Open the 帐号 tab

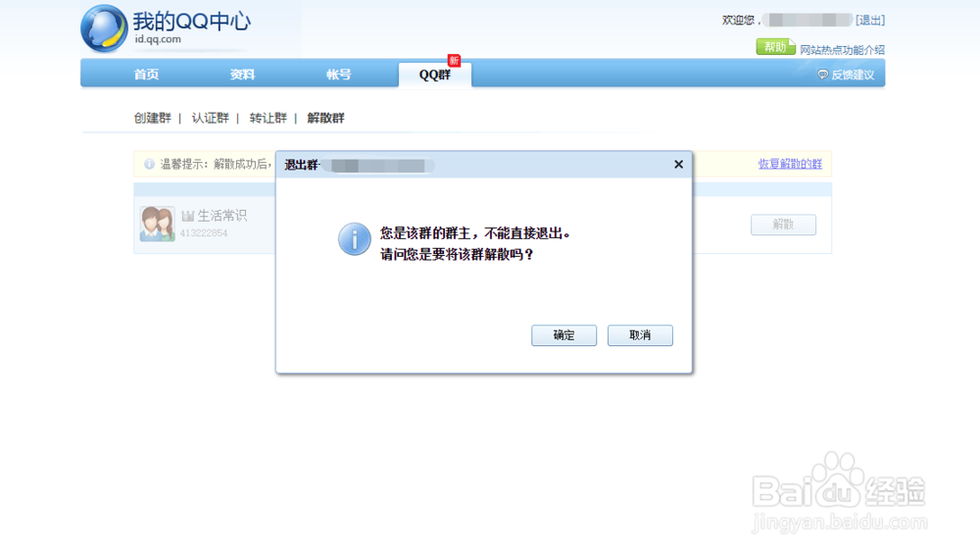(339, 75)
